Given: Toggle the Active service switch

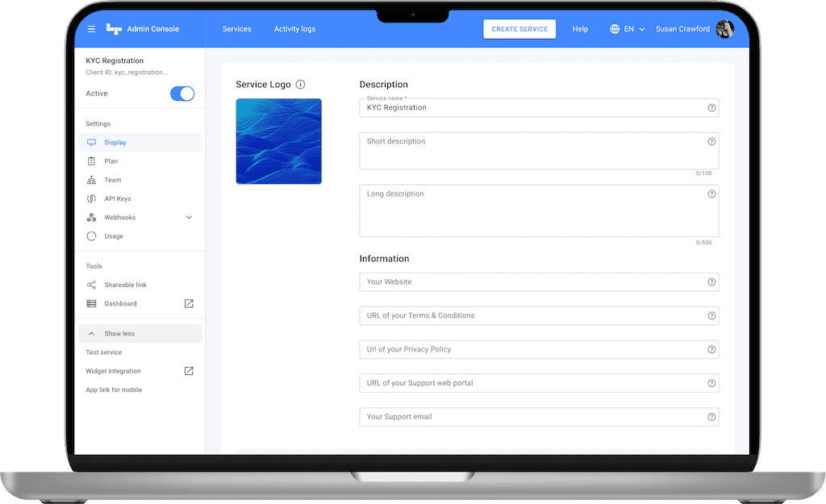Looking at the screenshot, I should click(x=182, y=94).
